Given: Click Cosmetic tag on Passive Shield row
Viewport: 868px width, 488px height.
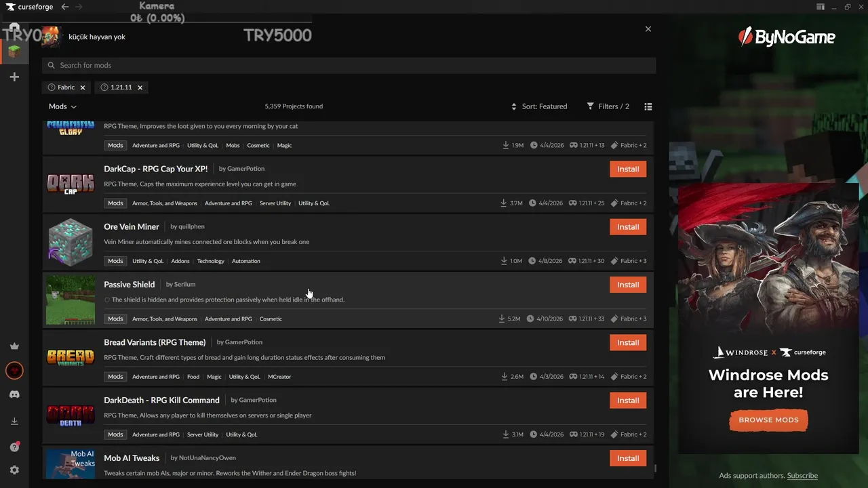Looking at the screenshot, I should click(x=271, y=319).
